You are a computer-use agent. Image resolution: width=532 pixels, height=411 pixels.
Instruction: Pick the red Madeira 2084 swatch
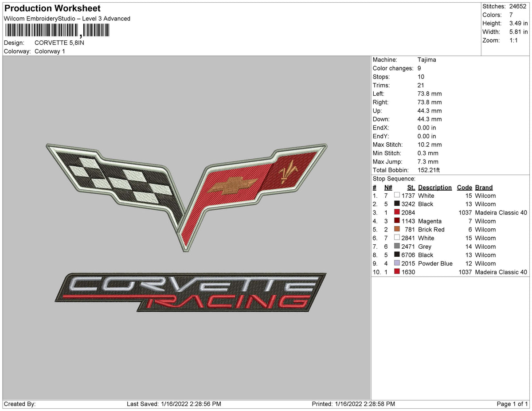[x=397, y=212]
